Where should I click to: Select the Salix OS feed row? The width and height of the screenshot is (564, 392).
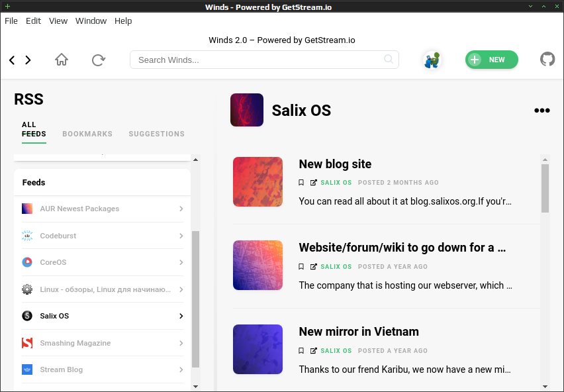click(x=103, y=316)
